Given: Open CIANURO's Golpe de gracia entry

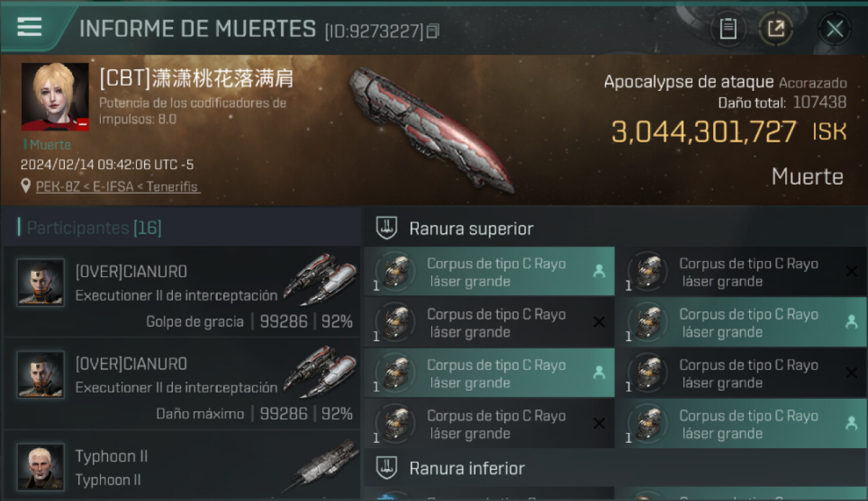Looking at the screenshot, I should point(182,292).
